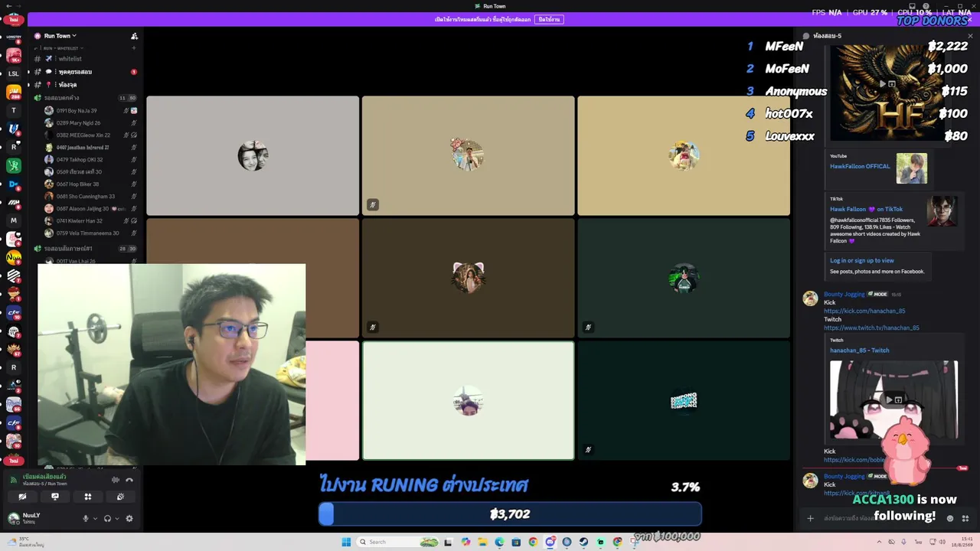Click the plus attach button in chat
This screenshot has height=551, width=980.
click(x=810, y=518)
